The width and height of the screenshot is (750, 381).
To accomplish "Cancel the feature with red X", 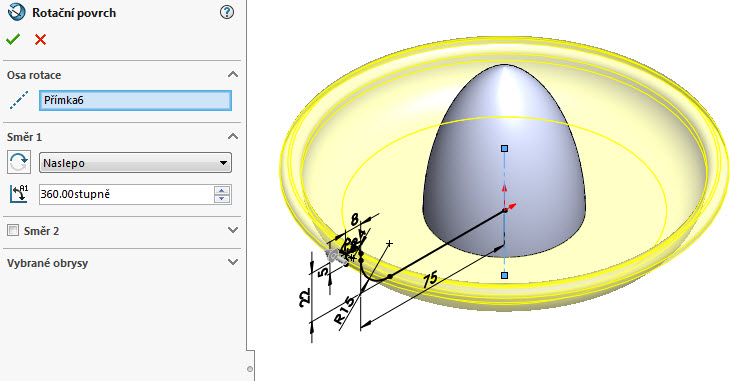I will click(41, 40).
